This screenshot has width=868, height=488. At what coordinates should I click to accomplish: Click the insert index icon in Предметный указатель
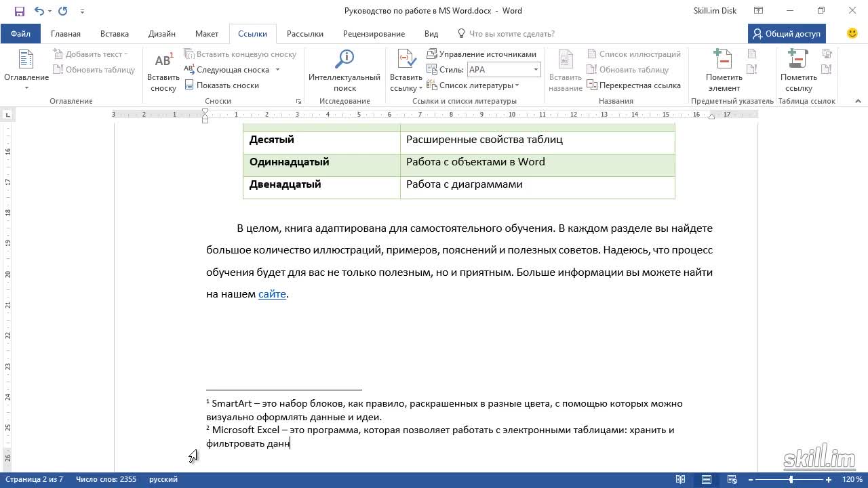[752, 54]
